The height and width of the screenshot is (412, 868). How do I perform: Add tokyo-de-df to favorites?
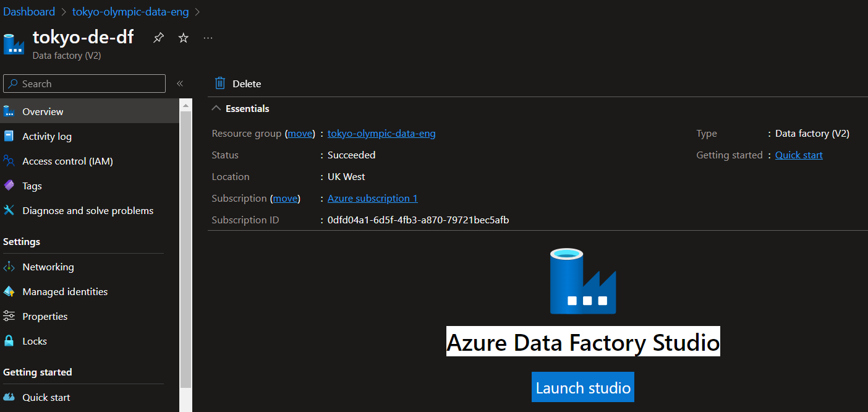point(183,38)
